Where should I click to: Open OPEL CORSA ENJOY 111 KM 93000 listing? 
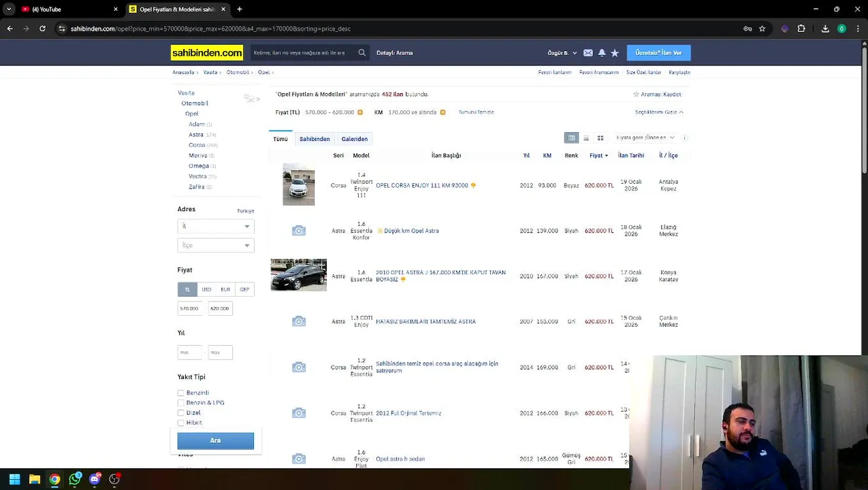pyautogui.click(x=422, y=185)
